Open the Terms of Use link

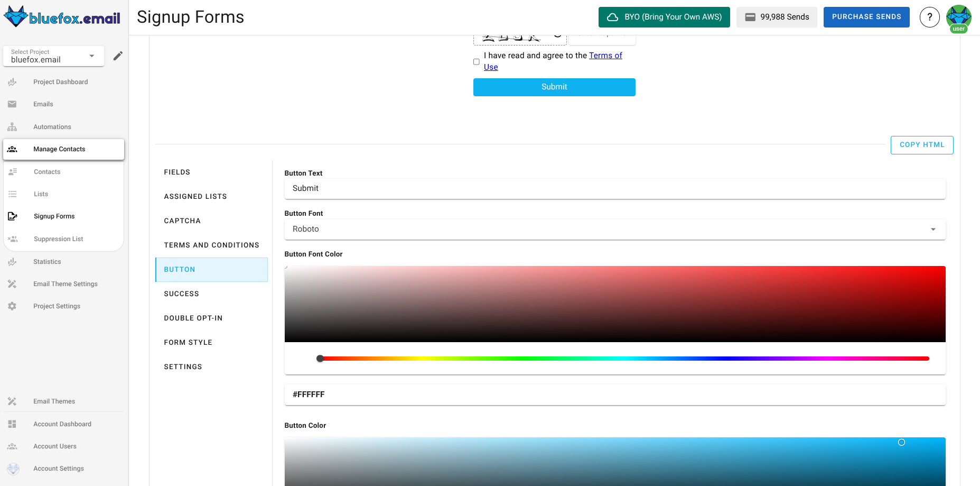click(x=605, y=55)
